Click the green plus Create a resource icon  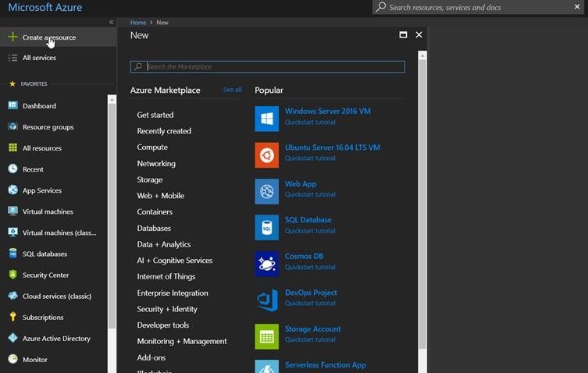point(12,37)
